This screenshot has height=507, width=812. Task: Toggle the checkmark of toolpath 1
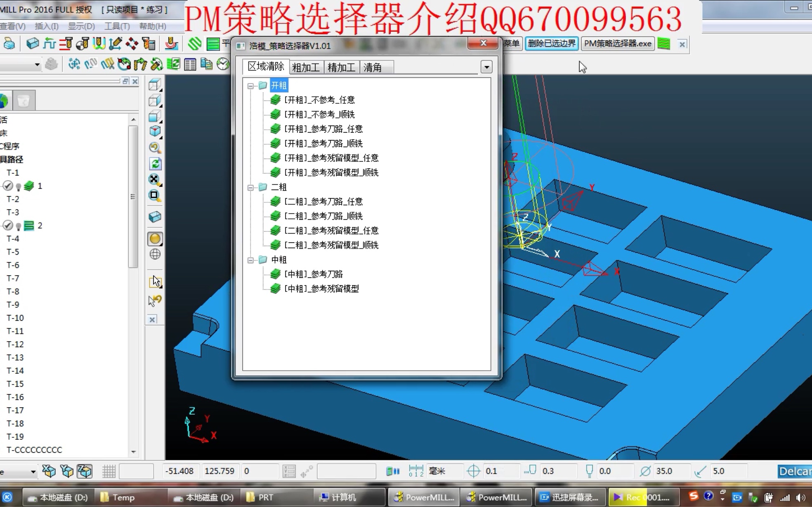click(x=8, y=186)
